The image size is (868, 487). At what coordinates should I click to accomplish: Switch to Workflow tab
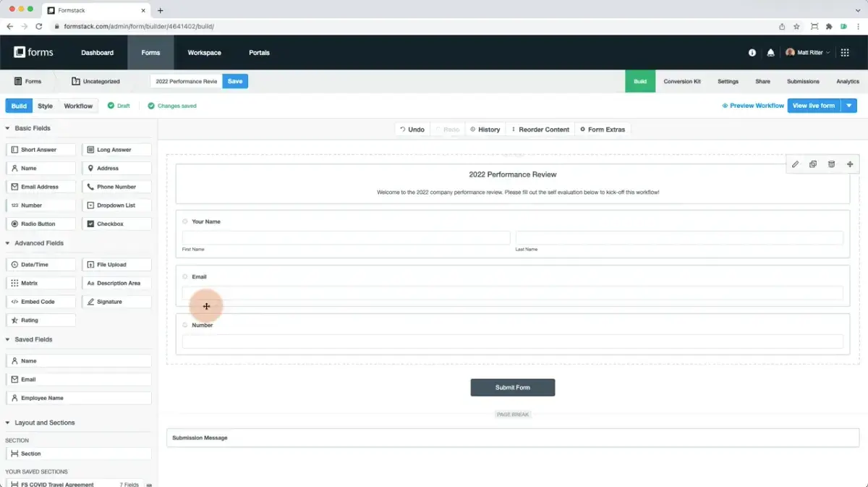click(x=78, y=106)
